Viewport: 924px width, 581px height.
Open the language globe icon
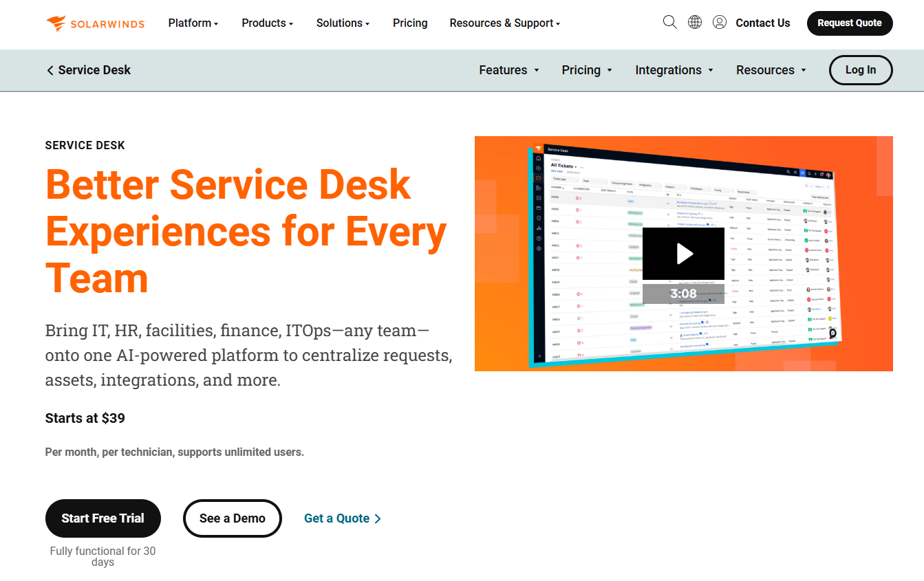(695, 23)
